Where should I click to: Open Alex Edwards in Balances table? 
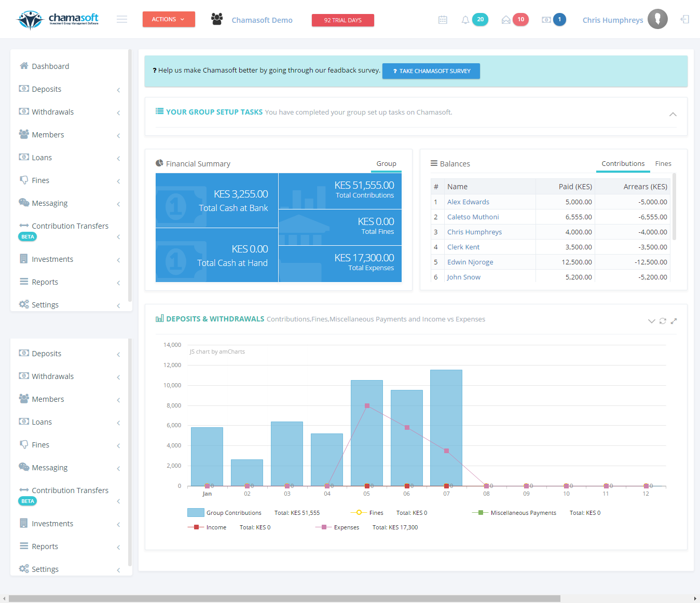pos(468,202)
